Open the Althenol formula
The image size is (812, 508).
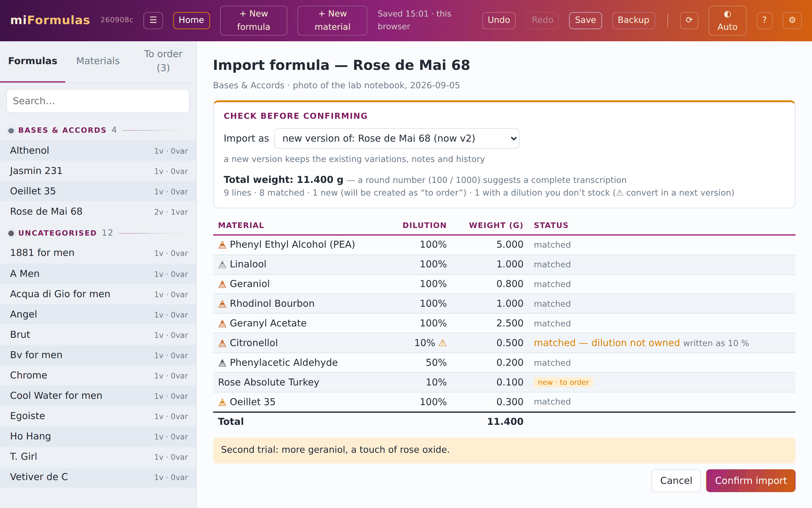[x=98, y=150]
